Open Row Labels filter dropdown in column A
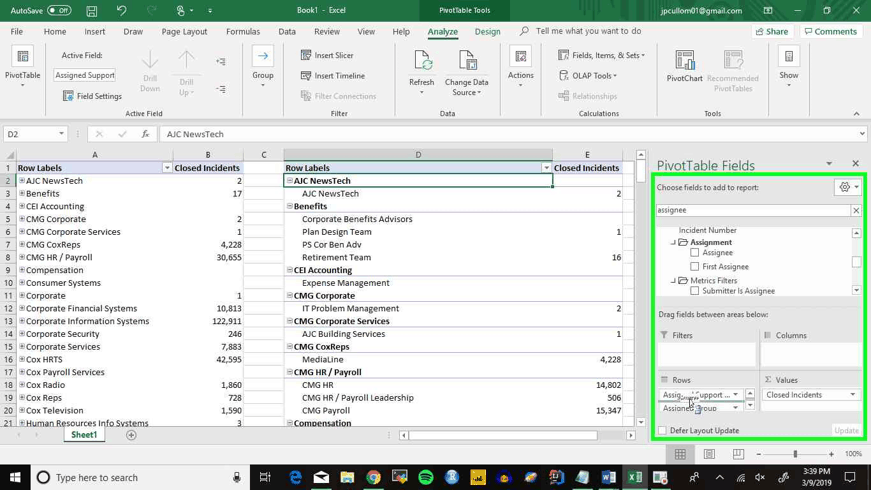873x490 pixels. coord(166,168)
